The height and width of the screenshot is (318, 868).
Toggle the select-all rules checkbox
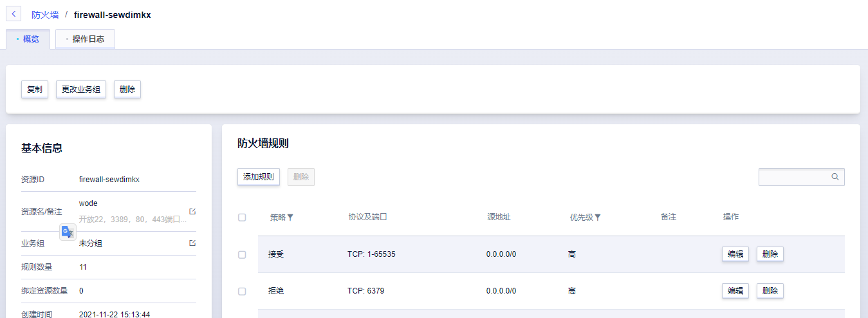pyautogui.click(x=242, y=218)
